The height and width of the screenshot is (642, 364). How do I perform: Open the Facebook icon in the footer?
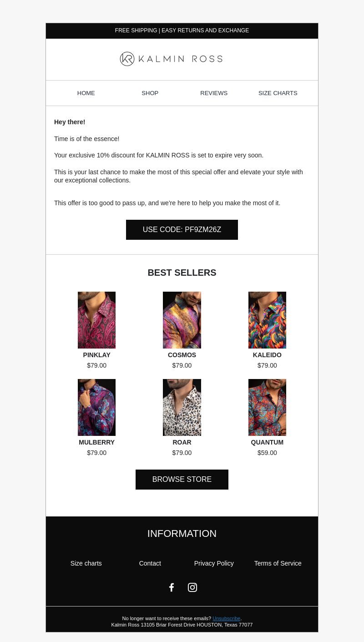tap(172, 587)
